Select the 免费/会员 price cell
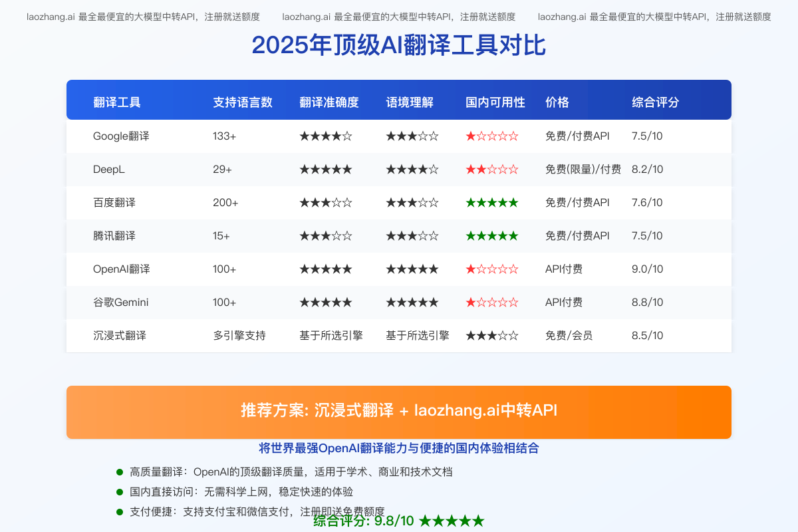The image size is (798, 532). [569, 336]
